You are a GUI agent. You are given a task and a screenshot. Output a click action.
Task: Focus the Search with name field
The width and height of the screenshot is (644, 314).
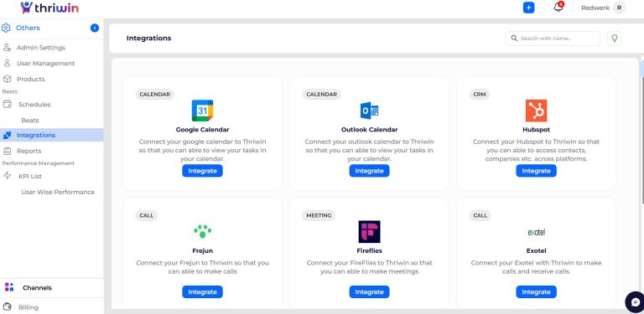(x=553, y=39)
